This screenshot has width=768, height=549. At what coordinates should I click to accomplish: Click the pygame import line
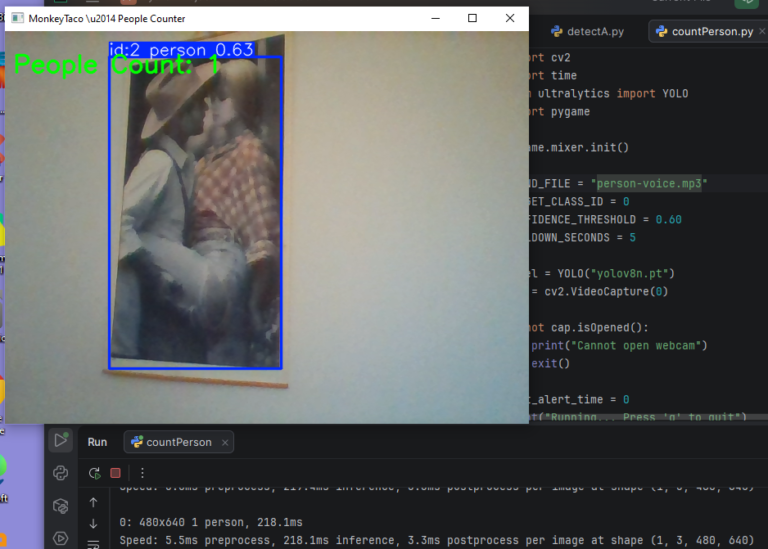coord(560,112)
